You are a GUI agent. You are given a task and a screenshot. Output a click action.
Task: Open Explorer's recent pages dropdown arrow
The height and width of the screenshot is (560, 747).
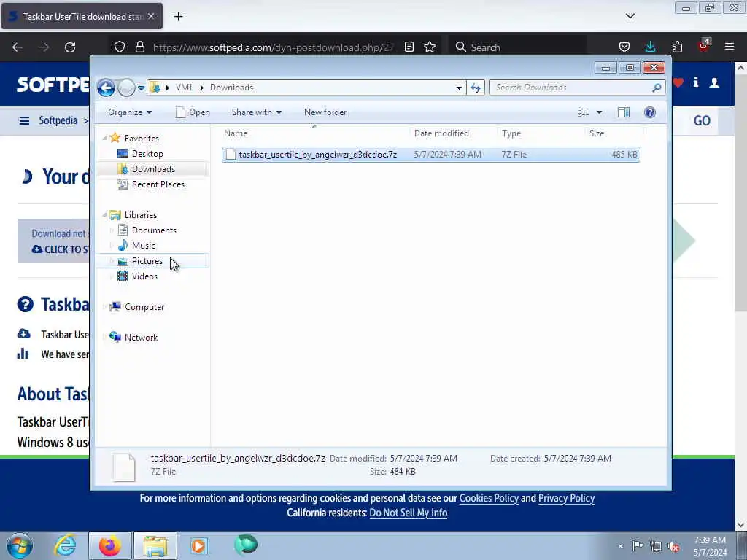pos(141,88)
